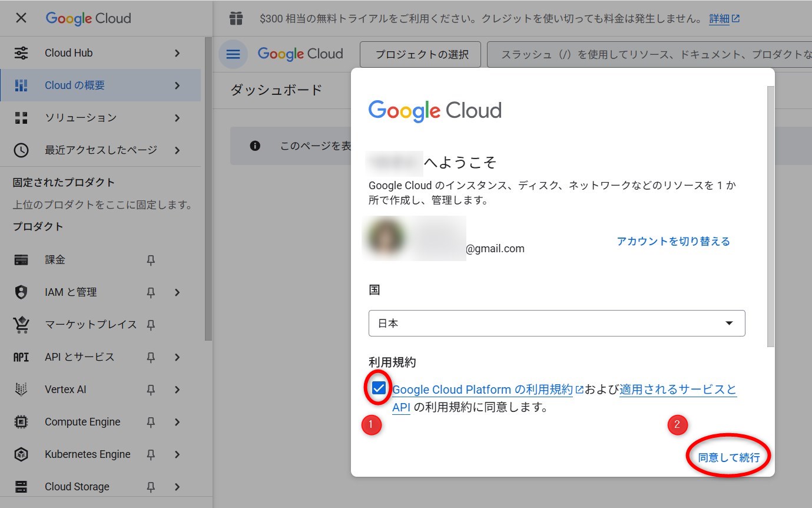812x508 pixels.
Task: Click the IAM shield icon
Action: point(21,292)
